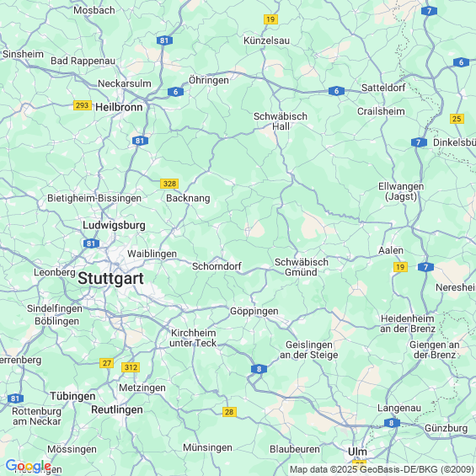
Task: Select the Crailsheim town label
Action: (x=381, y=111)
